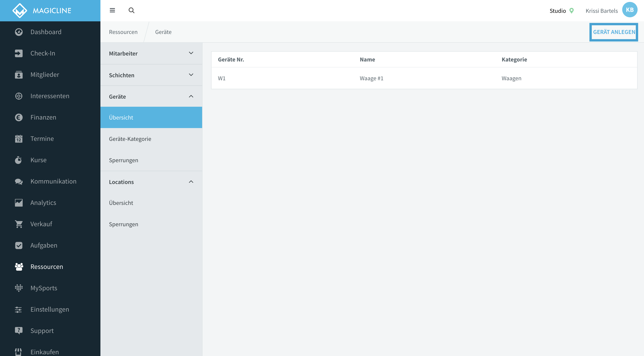Click the MAGICLINE brand text
This screenshot has width=644, height=356.
pyautogui.click(x=52, y=10)
